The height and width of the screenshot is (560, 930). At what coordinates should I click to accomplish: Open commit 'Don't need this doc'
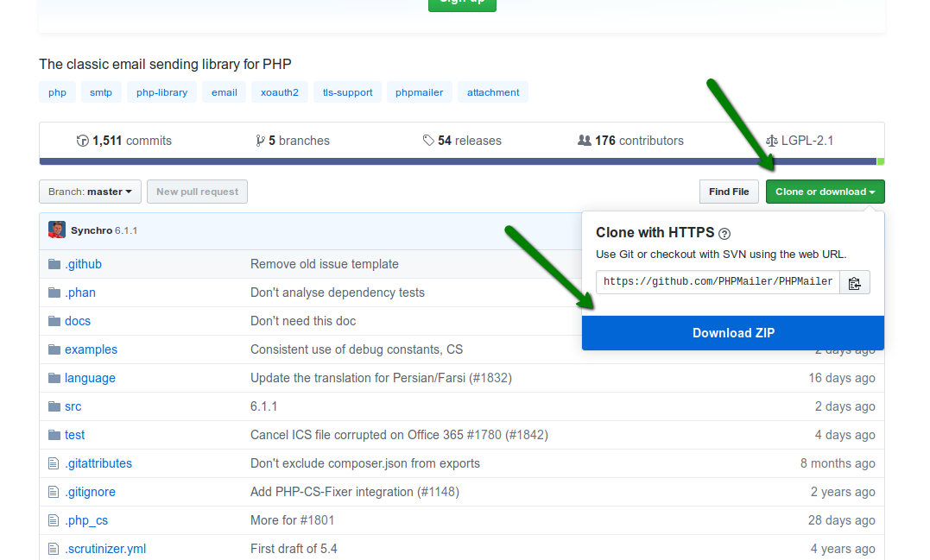(x=303, y=321)
